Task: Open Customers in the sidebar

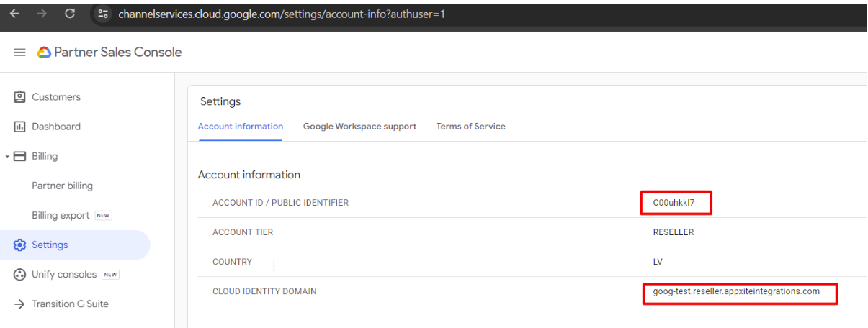Action: point(56,97)
